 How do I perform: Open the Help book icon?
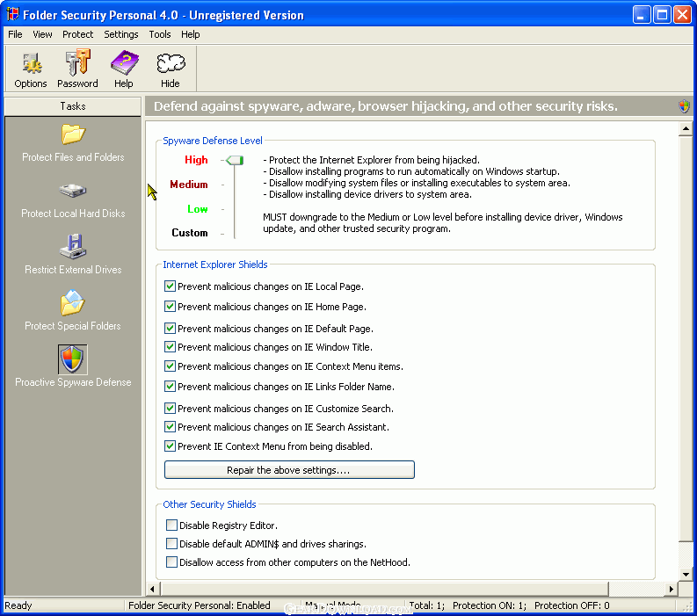tap(124, 62)
